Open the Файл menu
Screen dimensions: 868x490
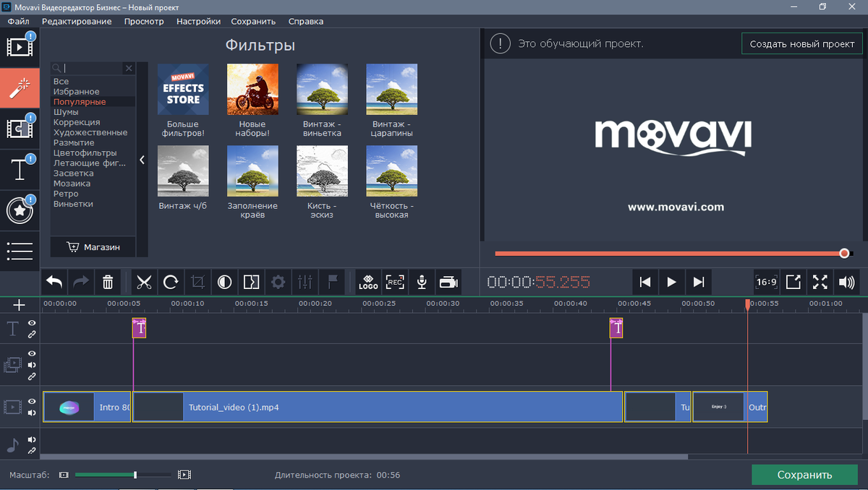coord(18,21)
